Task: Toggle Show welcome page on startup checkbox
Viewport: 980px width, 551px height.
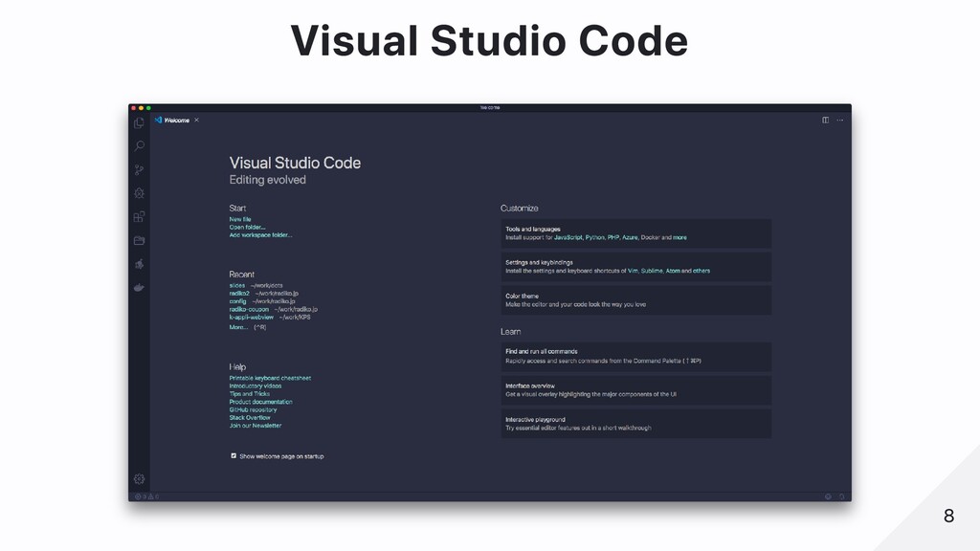Action: coord(234,456)
